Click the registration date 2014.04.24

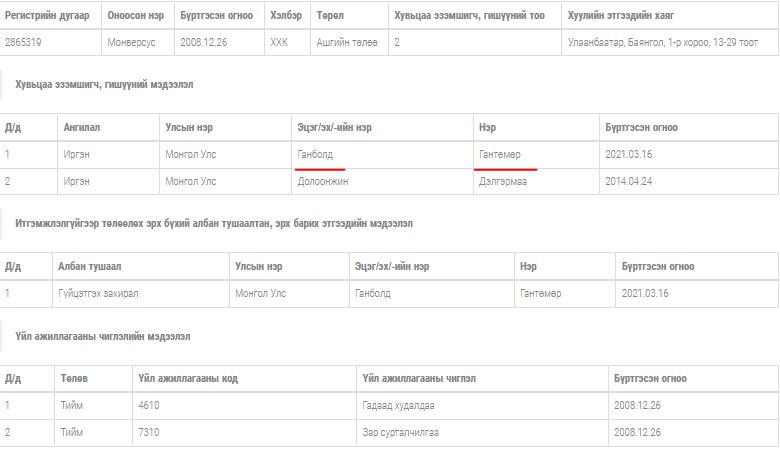[631, 181]
